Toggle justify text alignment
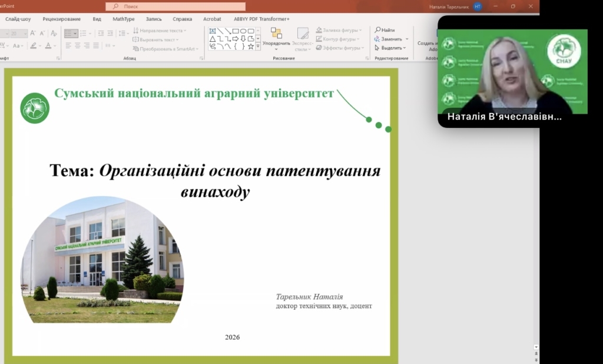603x364 pixels. coord(96,46)
